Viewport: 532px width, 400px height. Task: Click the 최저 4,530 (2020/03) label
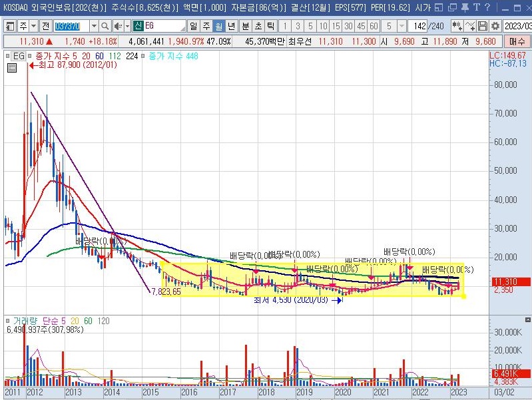(x=291, y=300)
